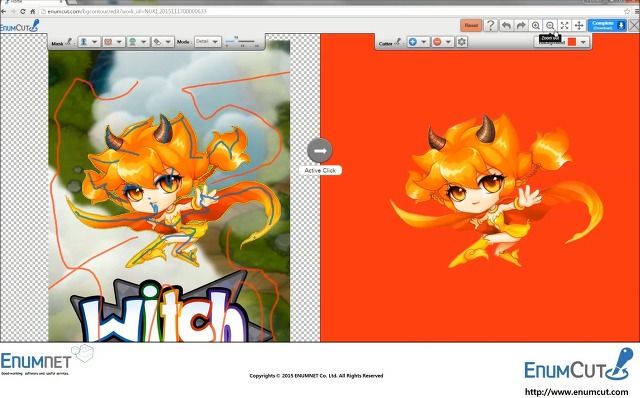640x398 pixels.
Task: Click the Complete (Download) button
Action: (607, 25)
